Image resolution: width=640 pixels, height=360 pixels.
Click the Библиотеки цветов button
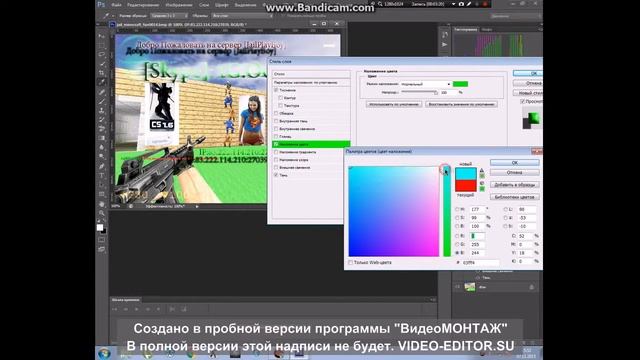click(514, 197)
